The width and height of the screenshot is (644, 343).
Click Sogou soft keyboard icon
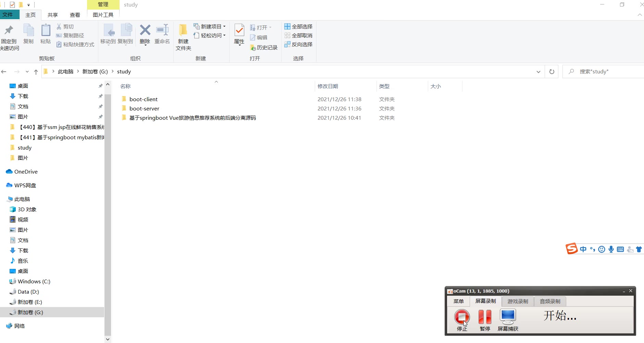point(620,249)
